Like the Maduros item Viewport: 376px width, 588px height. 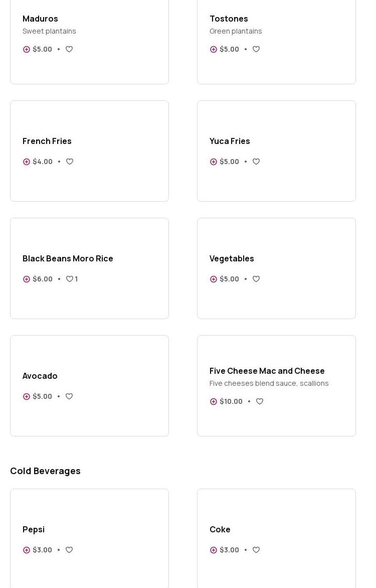coord(69,49)
